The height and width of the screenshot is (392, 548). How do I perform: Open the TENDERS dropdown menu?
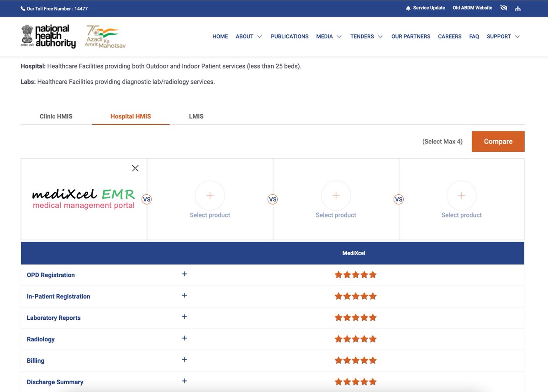coord(367,37)
